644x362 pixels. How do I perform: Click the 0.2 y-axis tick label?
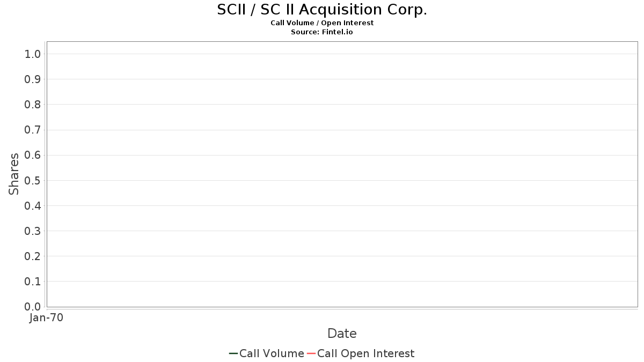point(33,256)
